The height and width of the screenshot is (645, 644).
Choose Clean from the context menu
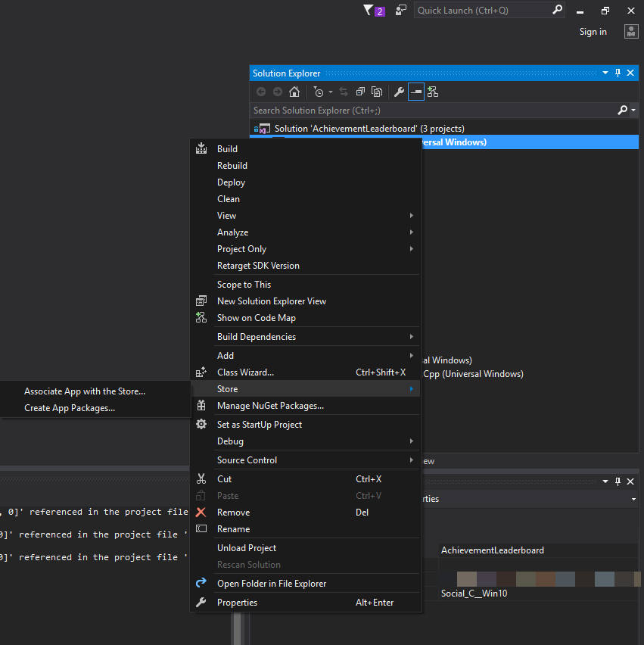[306, 199]
